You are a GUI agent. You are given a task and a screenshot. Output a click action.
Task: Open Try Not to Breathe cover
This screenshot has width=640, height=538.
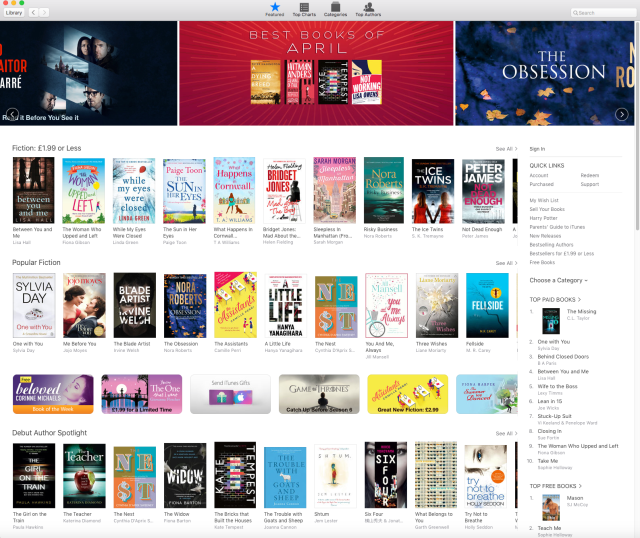point(486,476)
